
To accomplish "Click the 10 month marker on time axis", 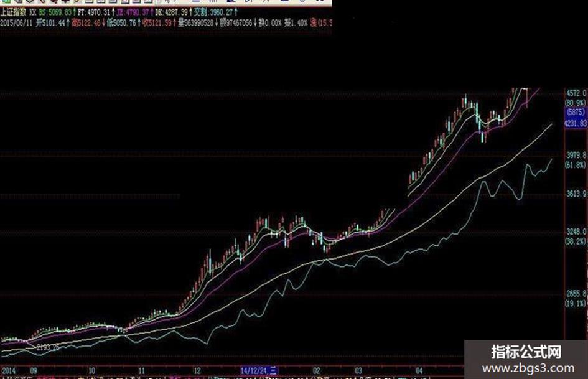I will click(x=91, y=371).
